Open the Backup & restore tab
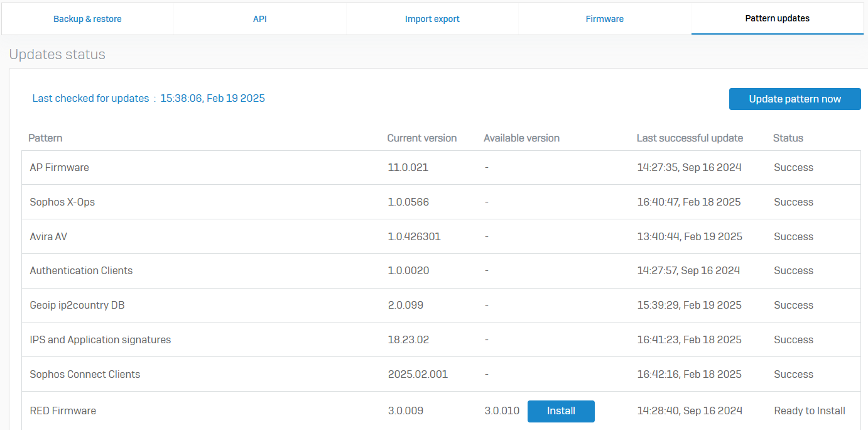Image resolution: width=868 pixels, height=430 pixels. (87, 19)
